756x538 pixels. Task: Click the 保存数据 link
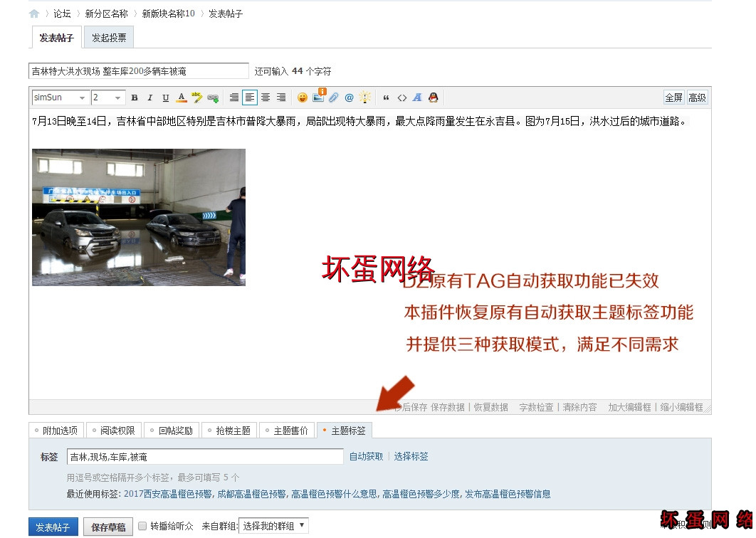(x=448, y=407)
